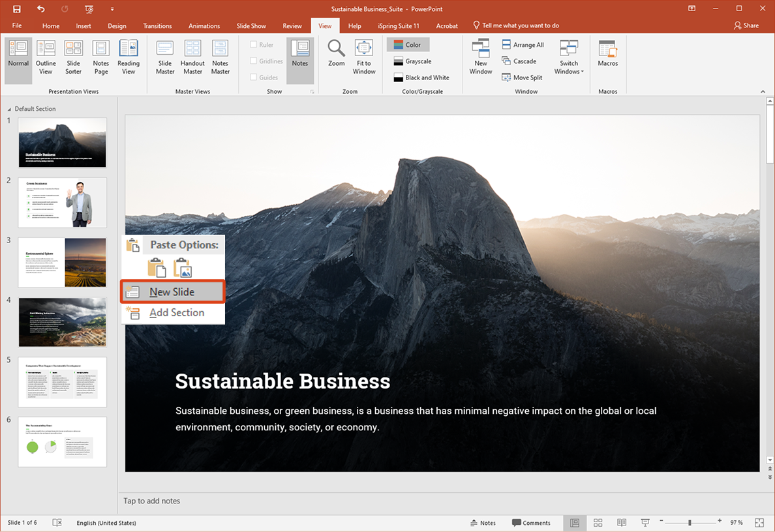
Task: Enable Gridlines display
Action: [253, 61]
